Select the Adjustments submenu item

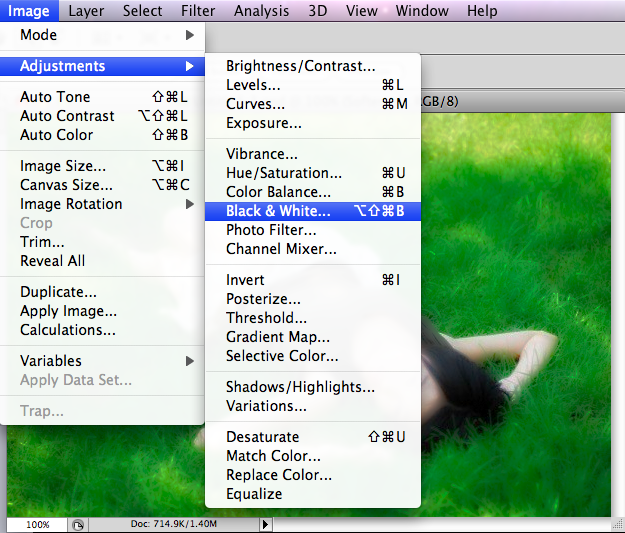click(x=102, y=66)
